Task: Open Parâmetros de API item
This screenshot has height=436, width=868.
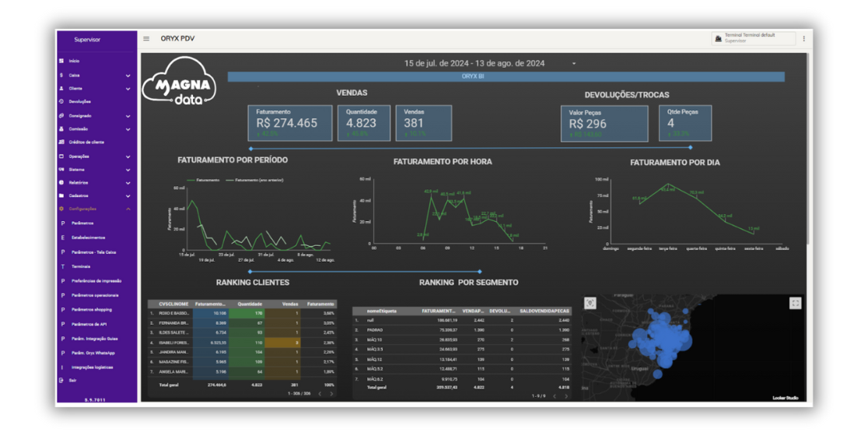Action: [x=89, y=324]
